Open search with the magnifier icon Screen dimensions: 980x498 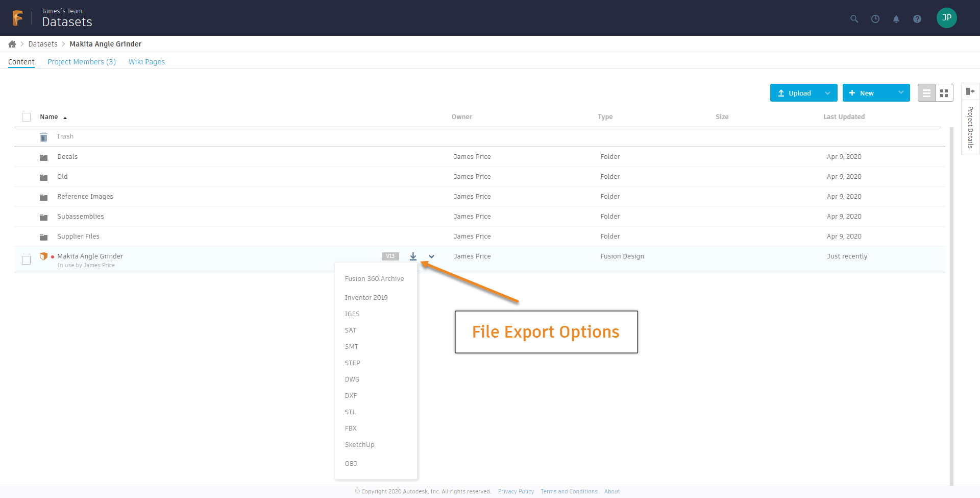854,18
